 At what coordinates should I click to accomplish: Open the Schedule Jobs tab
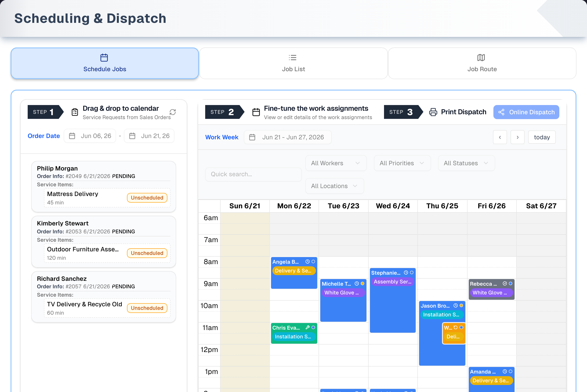pyautogui.click(x=105, y=63)
